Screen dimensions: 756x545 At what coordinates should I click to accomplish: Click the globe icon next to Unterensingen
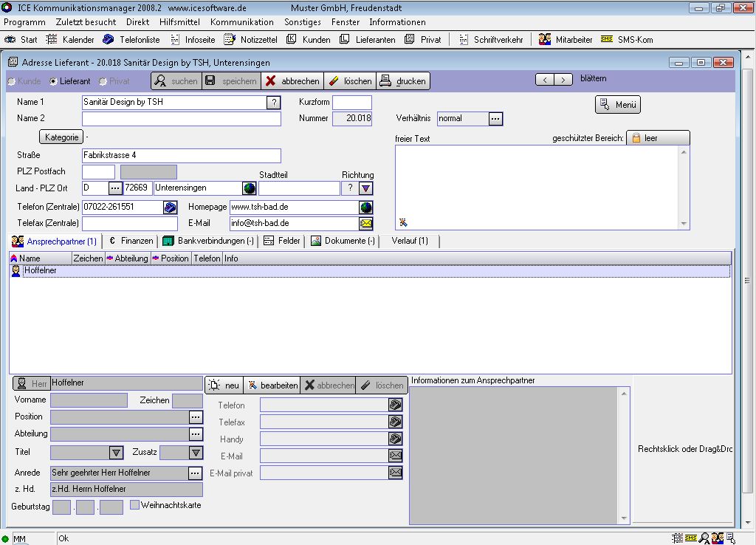[x=250, y=188]
